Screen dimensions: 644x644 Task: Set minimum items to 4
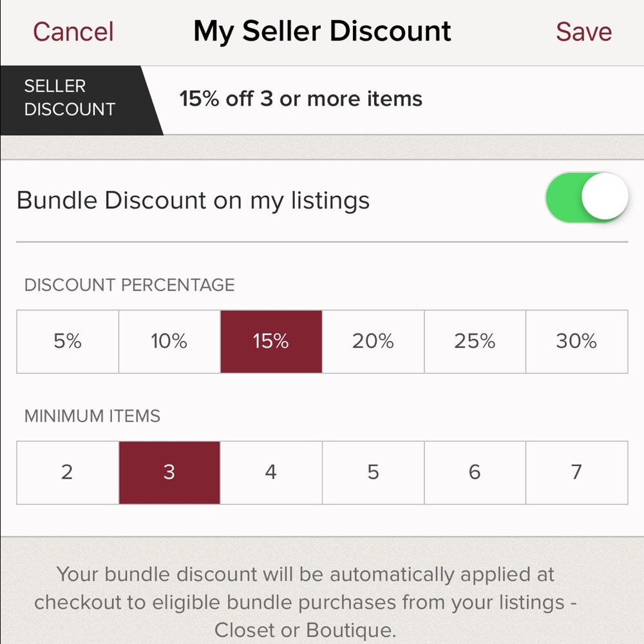[x=270, y=472]
